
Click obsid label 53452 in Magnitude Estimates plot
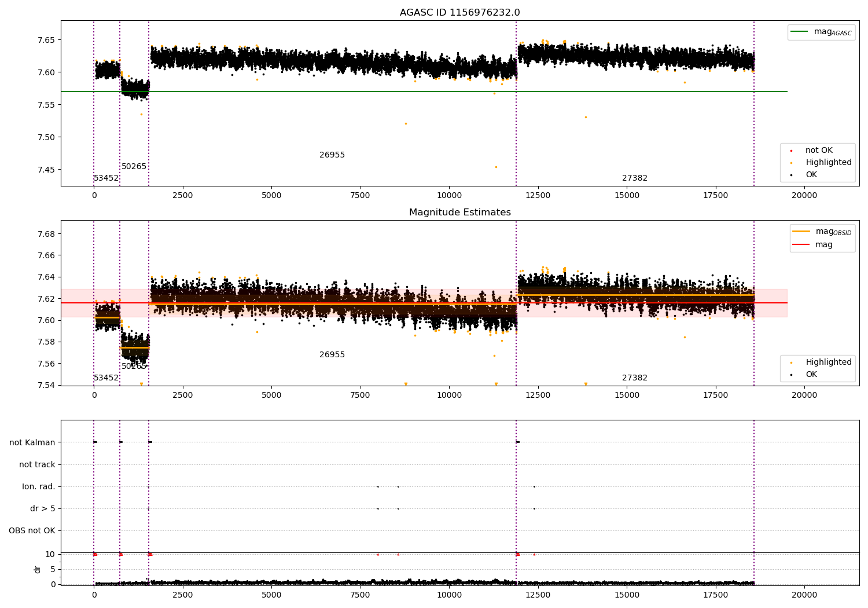(x=106, y=378)
